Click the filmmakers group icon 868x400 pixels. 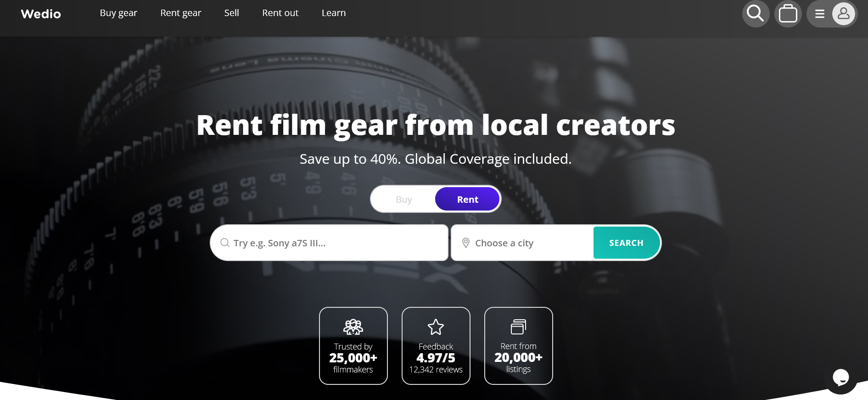pyautogui.click(x=353, y=327)
